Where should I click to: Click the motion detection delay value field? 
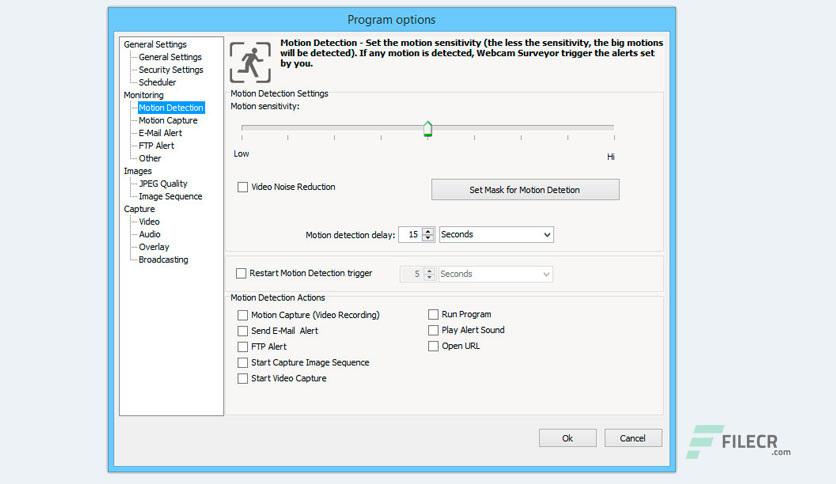411,235
